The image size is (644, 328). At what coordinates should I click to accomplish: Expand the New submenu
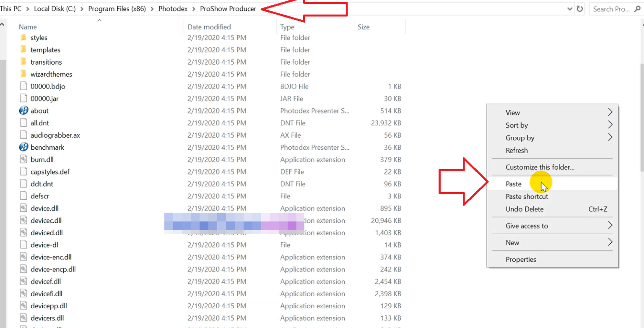pos(610,242)
